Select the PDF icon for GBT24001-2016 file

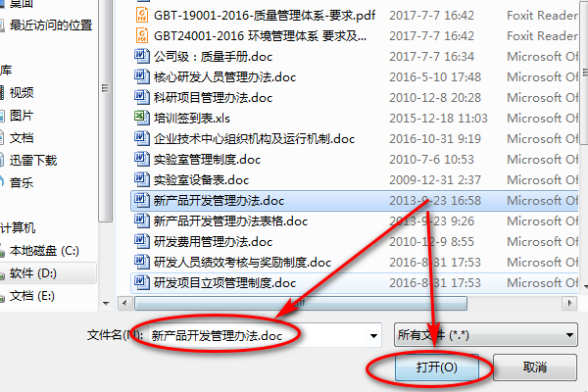(142, 35)
